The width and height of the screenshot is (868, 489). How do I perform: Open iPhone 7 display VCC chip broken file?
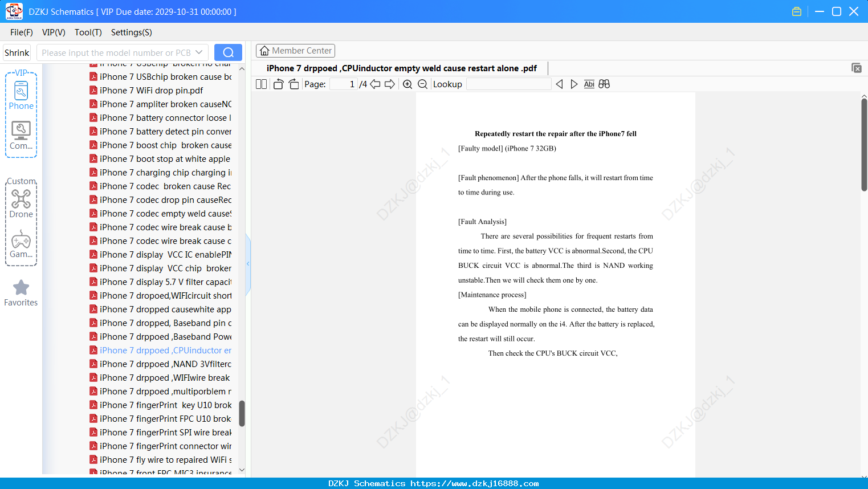point(160,268)
